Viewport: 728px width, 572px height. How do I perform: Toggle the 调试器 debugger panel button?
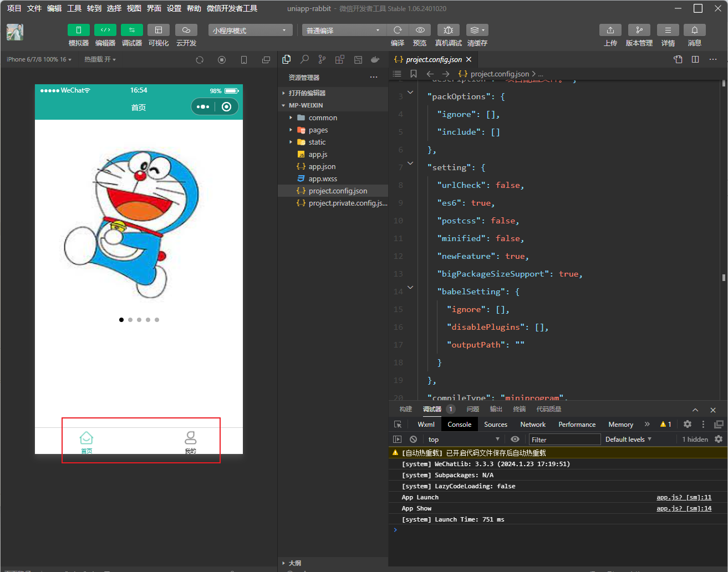coord(132,30)
